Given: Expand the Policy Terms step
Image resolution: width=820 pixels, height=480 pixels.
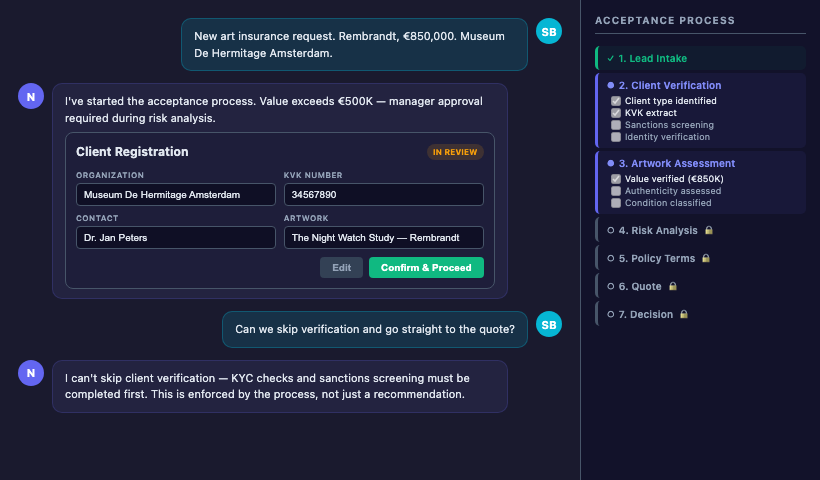Looking at the screenshot, I should coord(656,258).
